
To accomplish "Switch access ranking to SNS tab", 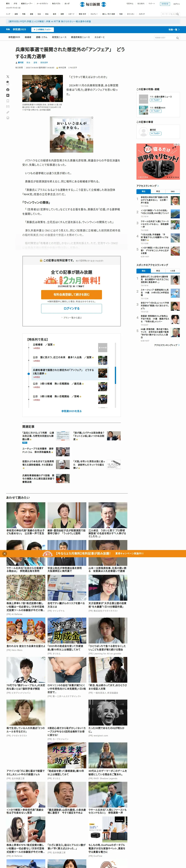I will click(173, 191).
